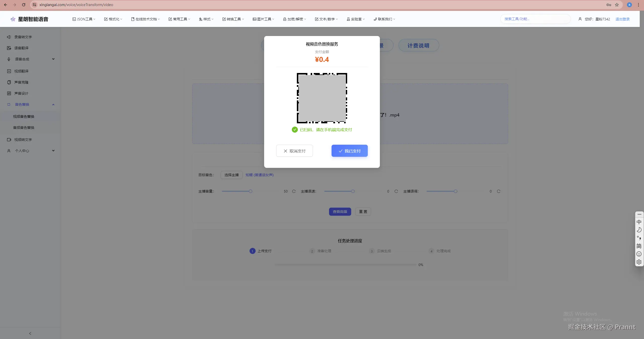644x339 pixels.
Task: Switch input language via the 中 icon
Action: [639, 222]
